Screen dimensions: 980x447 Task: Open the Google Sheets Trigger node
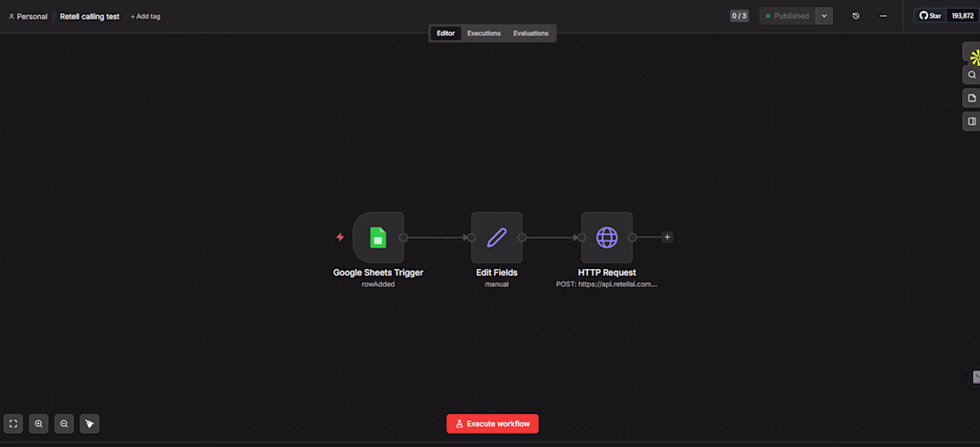378,237
